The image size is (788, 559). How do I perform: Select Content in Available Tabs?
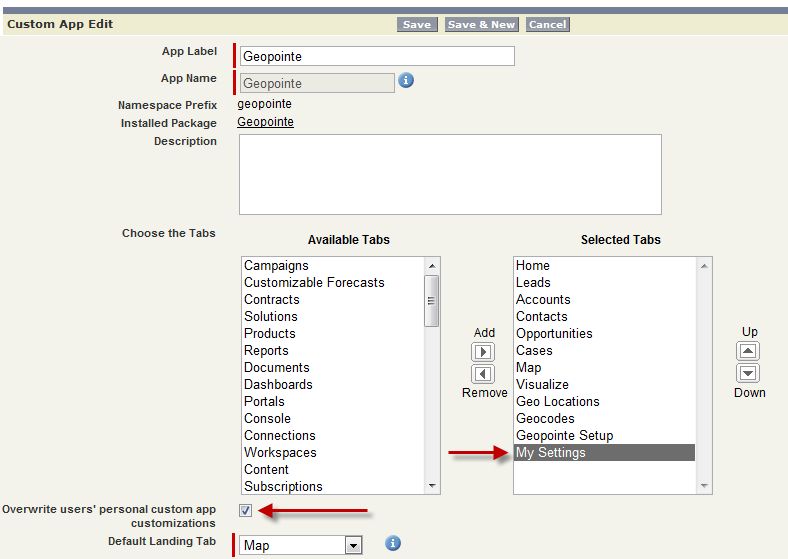click(334, 470)
